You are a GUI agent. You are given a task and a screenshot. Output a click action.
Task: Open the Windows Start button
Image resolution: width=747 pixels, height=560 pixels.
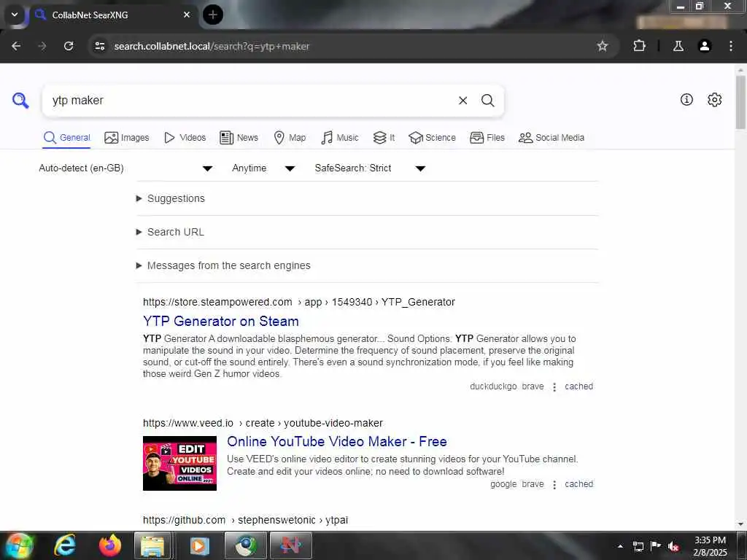point(18,545)
